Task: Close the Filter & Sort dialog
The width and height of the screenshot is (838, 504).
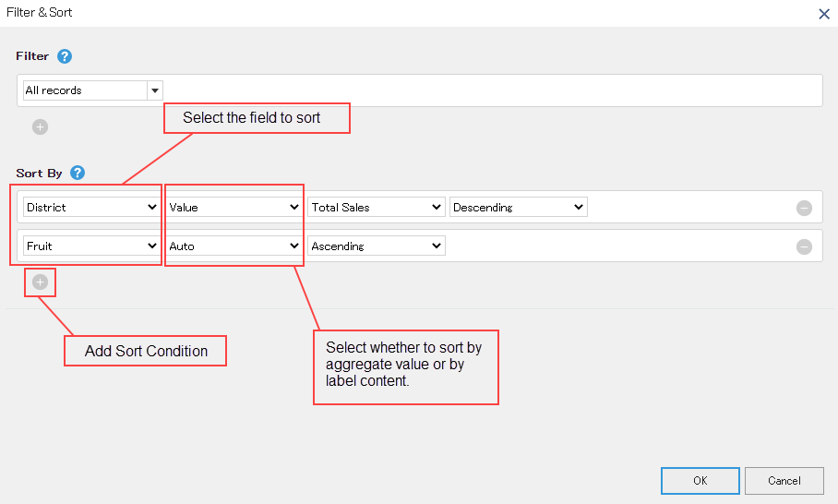Action: tap(824, 14)
